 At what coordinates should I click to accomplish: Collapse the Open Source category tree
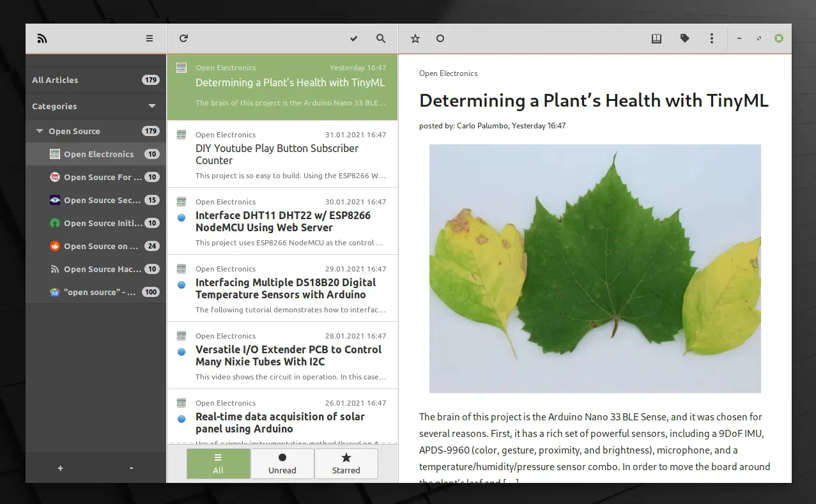(40, 131)
